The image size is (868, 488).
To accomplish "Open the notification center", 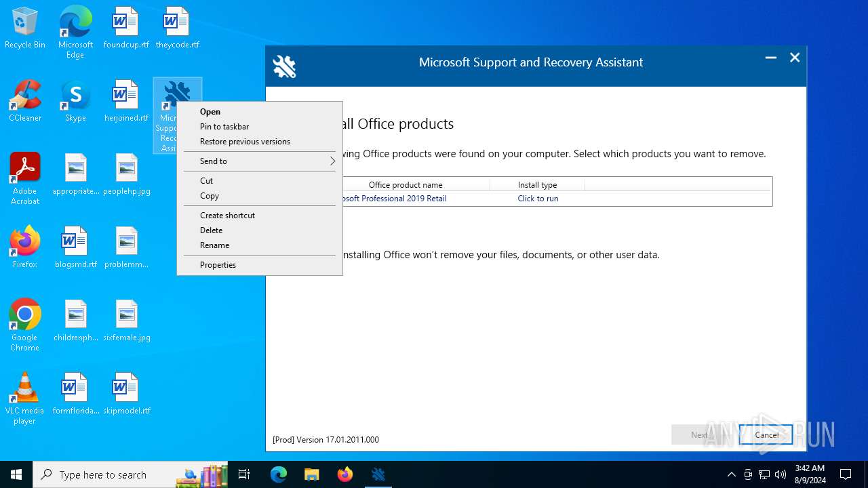I will 846,474.
